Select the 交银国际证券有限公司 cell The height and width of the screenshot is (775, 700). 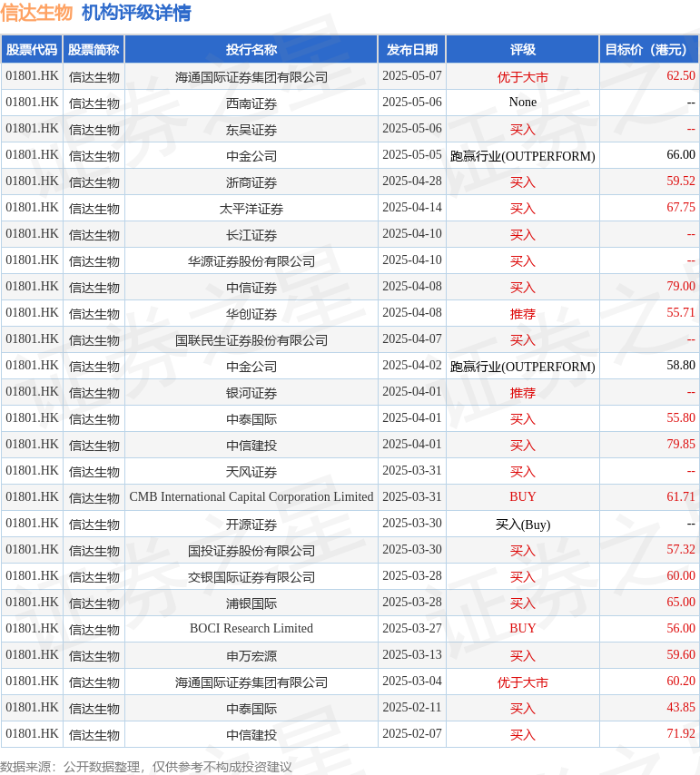251,577
